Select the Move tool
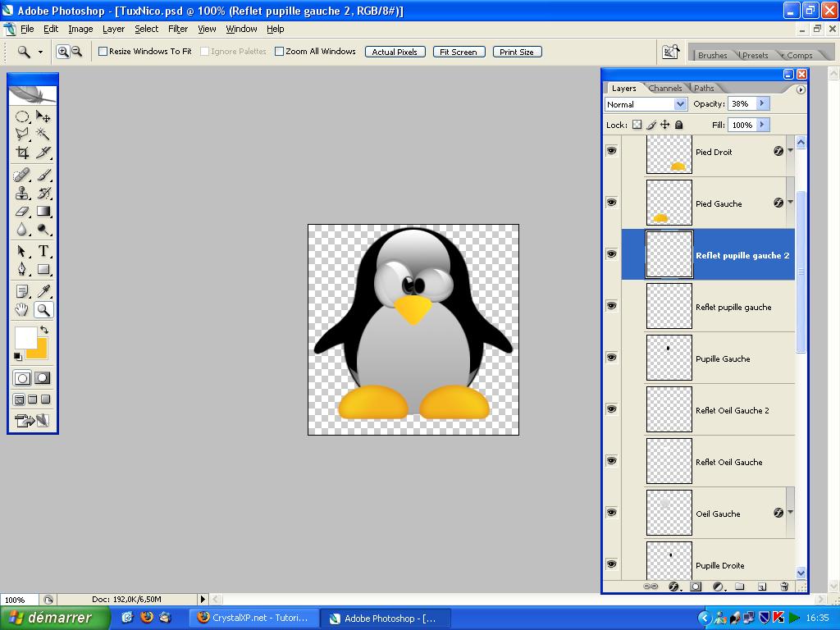The width and height of the screenshot is (840, 630). tap(43, 116)
